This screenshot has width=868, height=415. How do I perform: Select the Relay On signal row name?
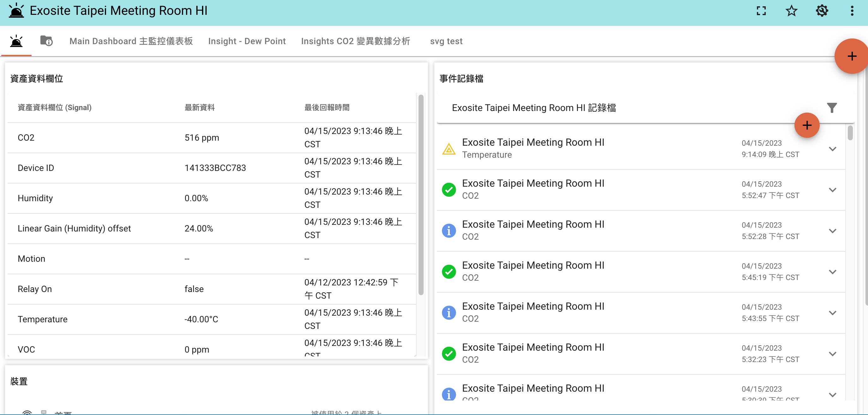[35, 289]
